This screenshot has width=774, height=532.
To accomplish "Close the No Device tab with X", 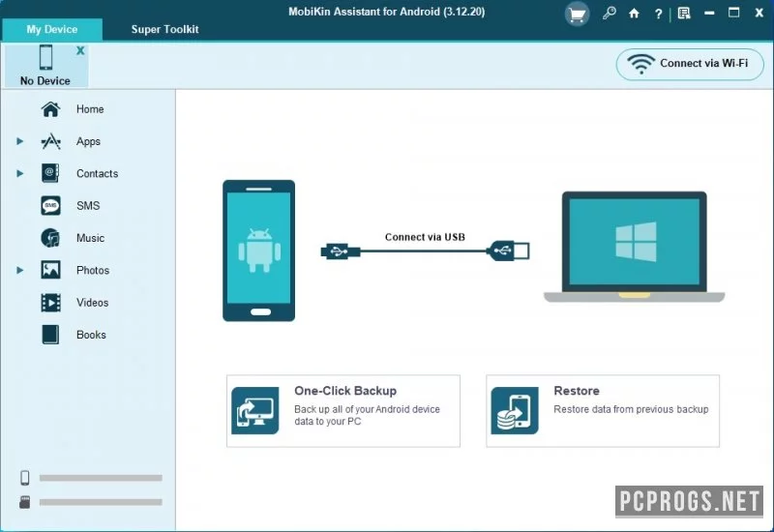I will pos(80,50).
